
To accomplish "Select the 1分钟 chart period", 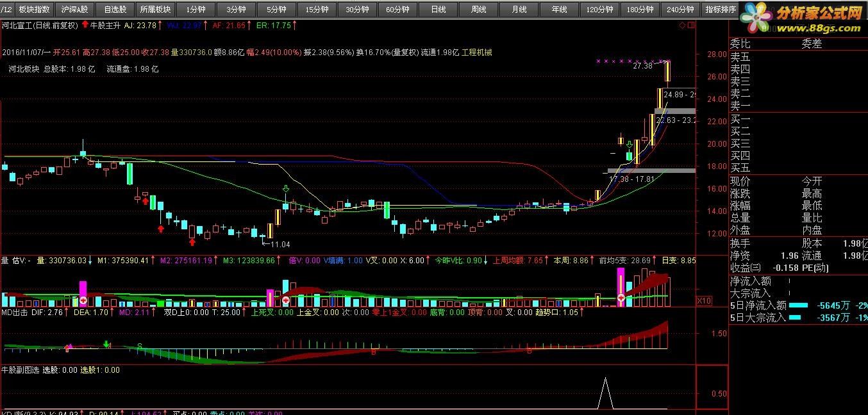I will pyautogui.click(x=196, y=10).
